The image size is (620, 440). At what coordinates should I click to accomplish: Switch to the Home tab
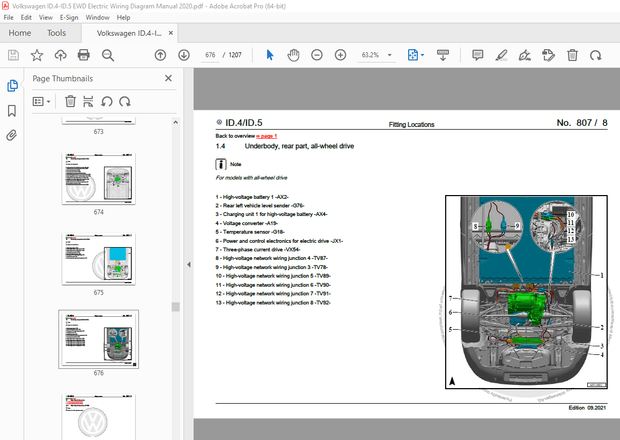click(20, 33)
